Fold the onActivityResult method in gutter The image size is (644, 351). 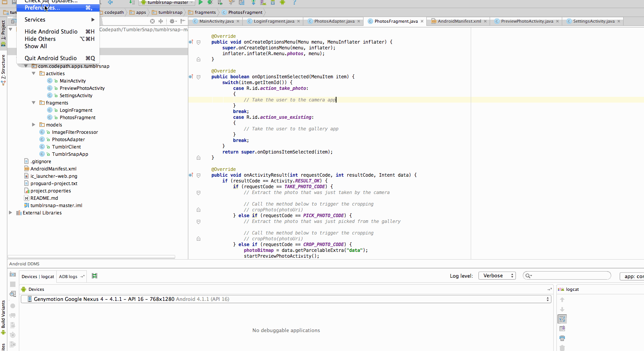[x=198, y=175]
